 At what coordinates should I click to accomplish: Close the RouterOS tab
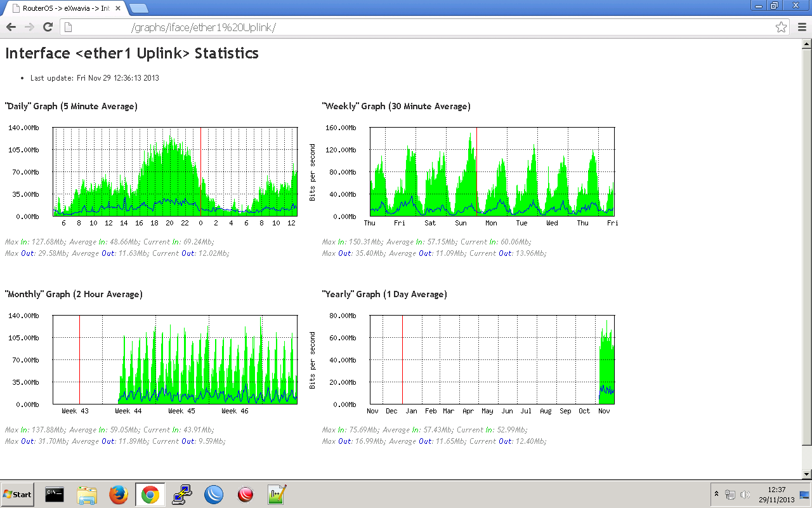pyautogui.click(x=118, y=8)
